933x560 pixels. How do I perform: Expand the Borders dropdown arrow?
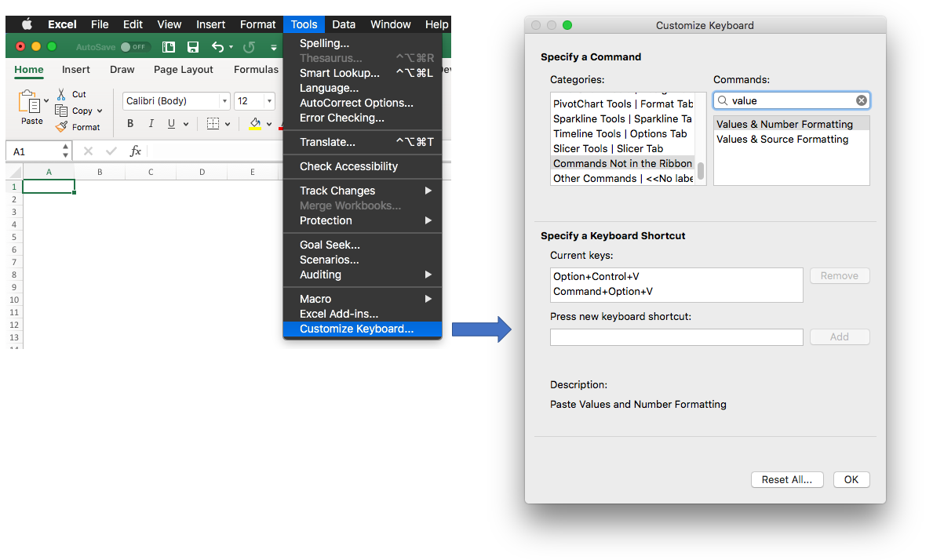[x=228, y=124]
